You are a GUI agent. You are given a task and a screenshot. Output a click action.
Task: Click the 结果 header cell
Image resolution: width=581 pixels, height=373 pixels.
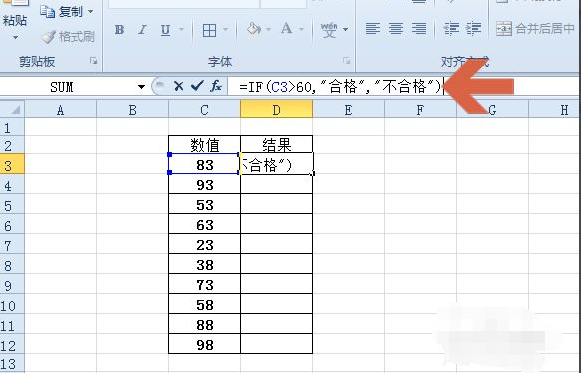coord(276,145)
